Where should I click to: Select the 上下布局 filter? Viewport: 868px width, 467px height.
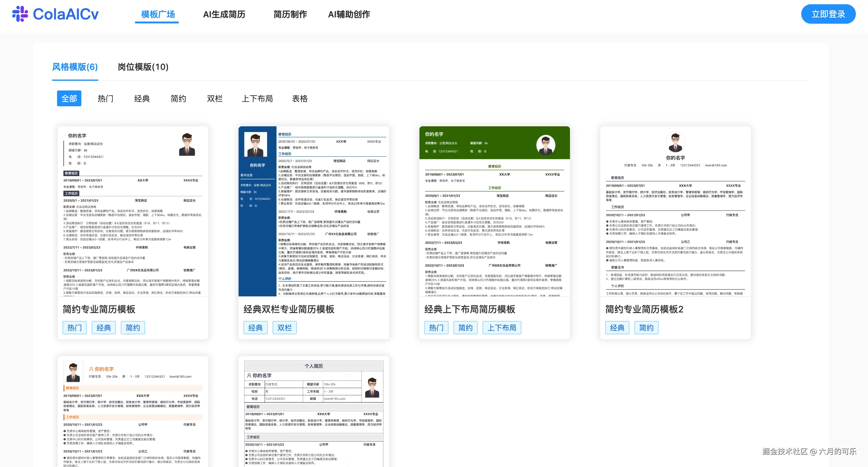coord(258,98)
